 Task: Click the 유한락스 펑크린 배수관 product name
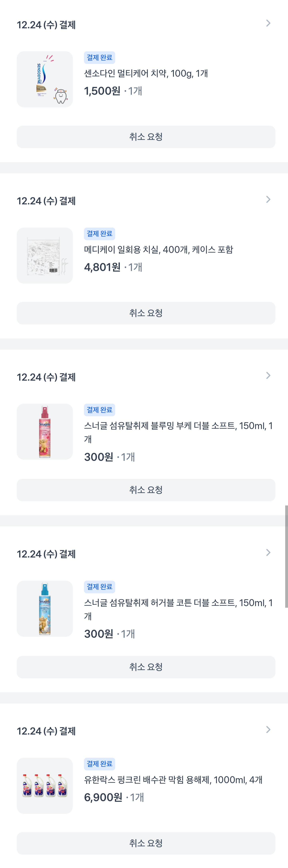[x=173, y=780]
